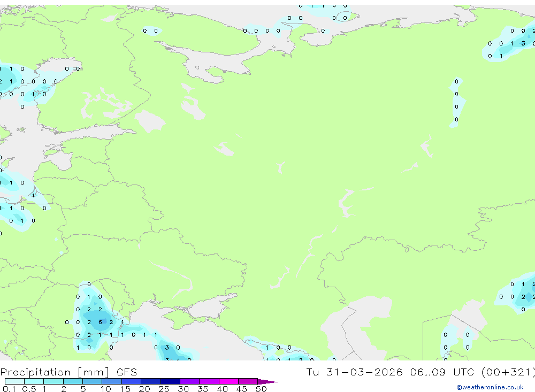
Task: Click the 'Tu 31-03-2026' date text
Action: pyautogui.click(x=354, y=372)
